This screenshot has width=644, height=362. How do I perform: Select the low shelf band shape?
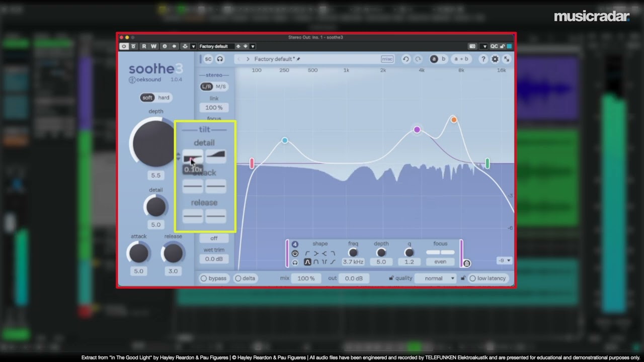[316, 253]
